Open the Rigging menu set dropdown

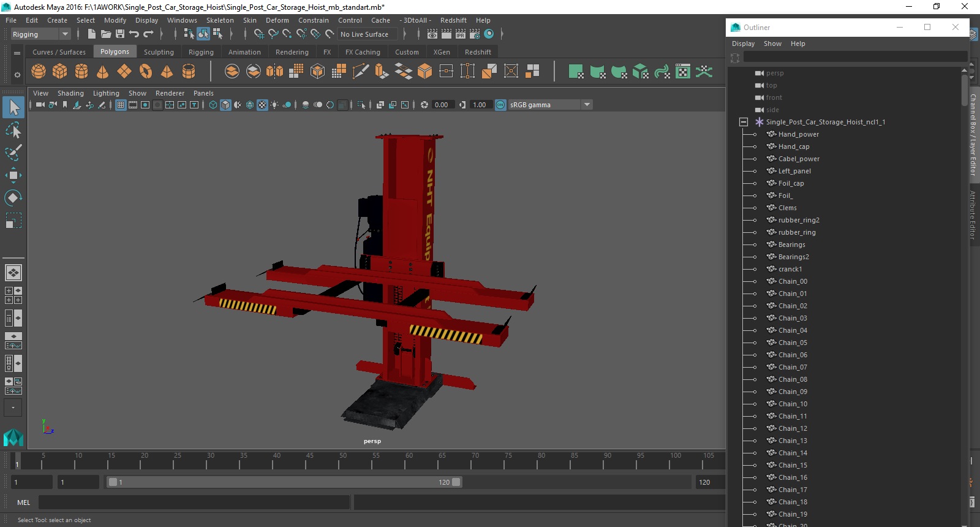tap(40, 34)
